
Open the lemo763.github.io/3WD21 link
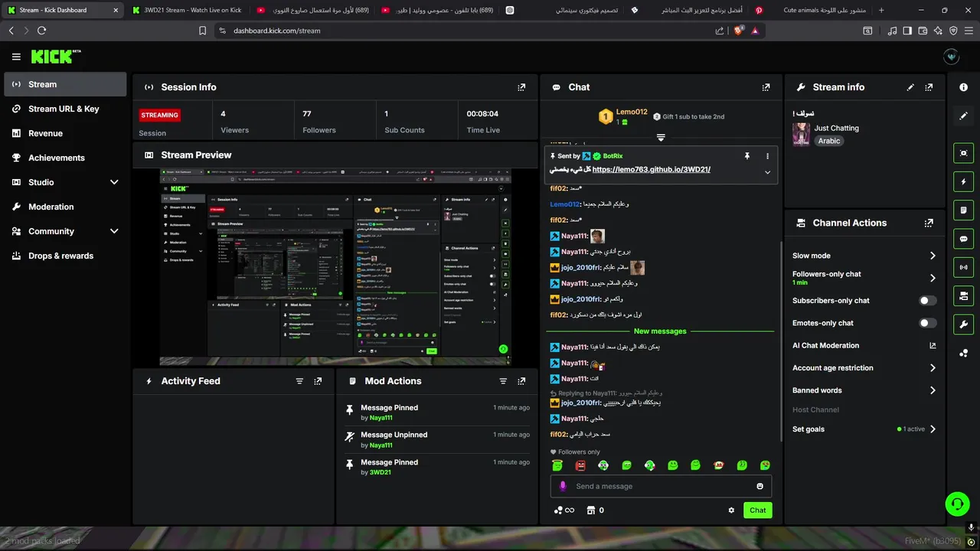click(x=652, y=170)
